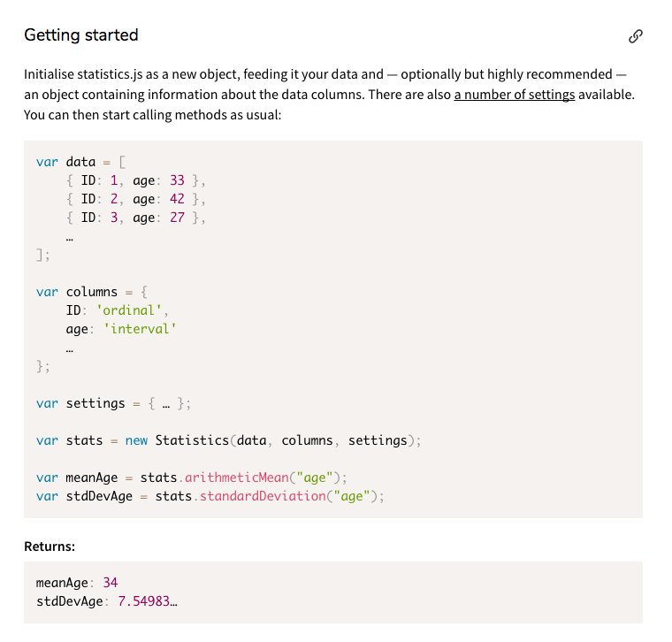Click the 'new' keyword in code
672x642 pixels.
[x=136, y=440]
